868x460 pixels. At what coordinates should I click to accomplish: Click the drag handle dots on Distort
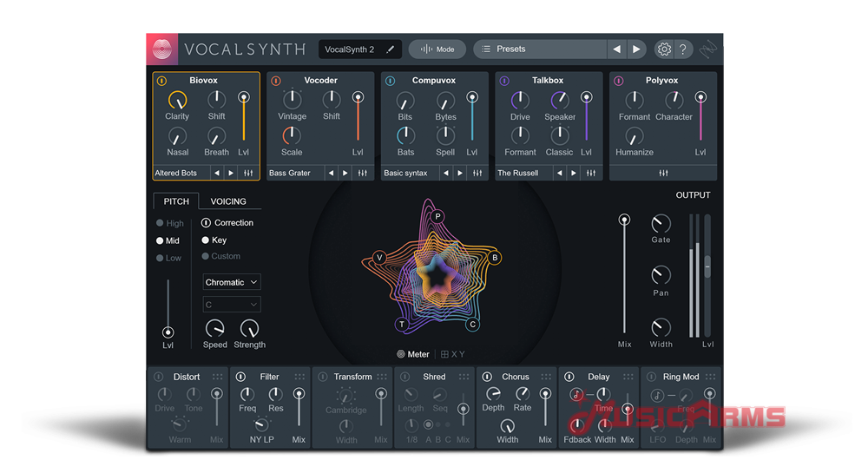click(217, 377)
